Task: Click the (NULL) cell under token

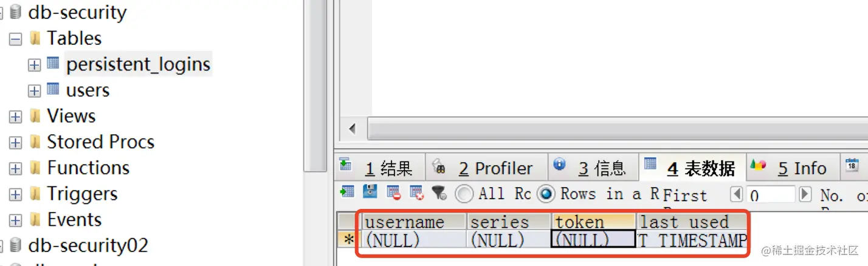Action: tap(594, 240)
